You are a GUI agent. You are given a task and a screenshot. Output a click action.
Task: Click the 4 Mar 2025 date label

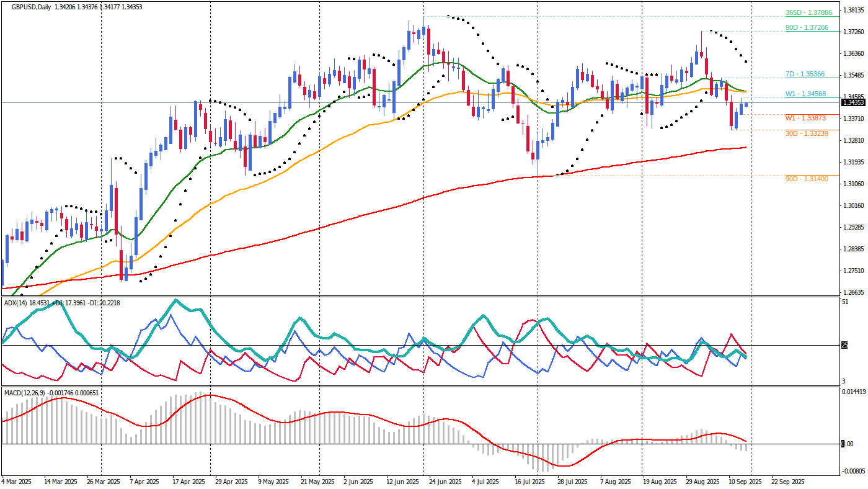coord(17,482)
